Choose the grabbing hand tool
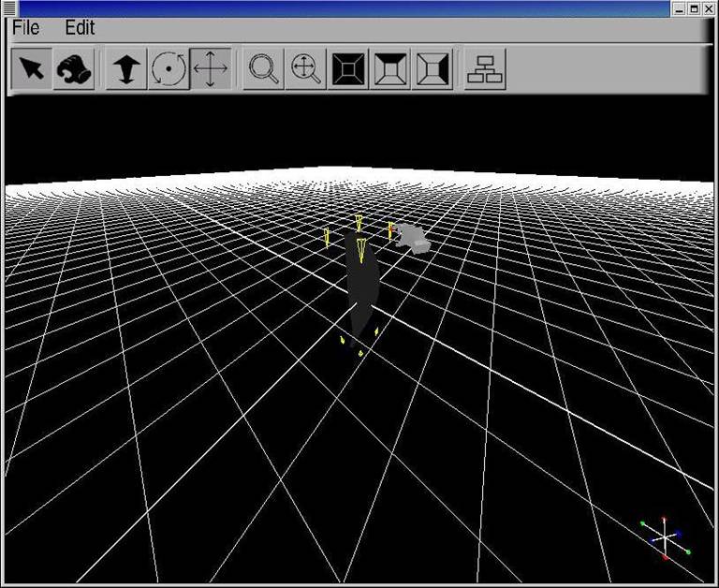The image size is (719, 588). click(74, 68)
